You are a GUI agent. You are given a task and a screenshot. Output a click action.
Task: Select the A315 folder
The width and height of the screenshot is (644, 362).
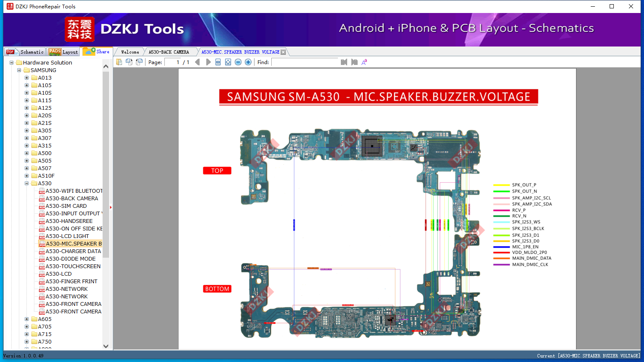coord(45,146)
